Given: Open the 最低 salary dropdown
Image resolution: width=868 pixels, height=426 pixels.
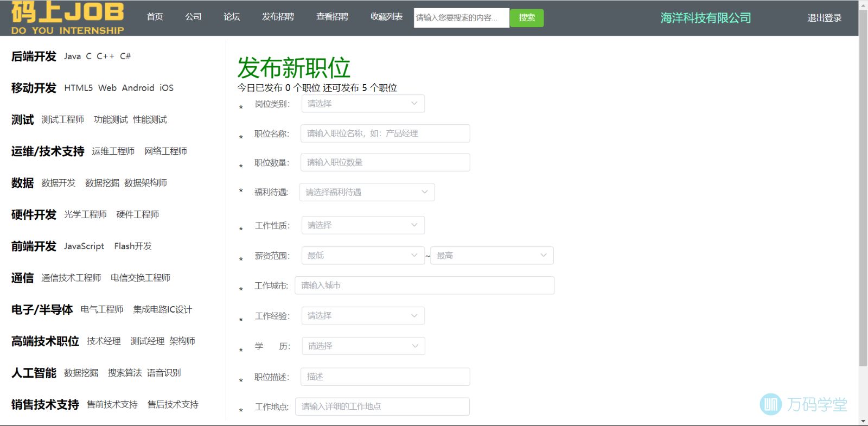Looking at the screenshot, I should 363,256.
